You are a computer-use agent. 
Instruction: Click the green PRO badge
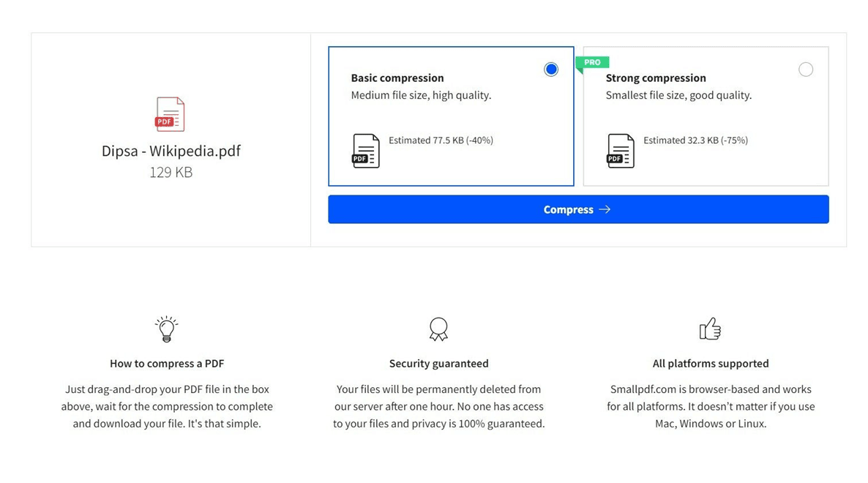pos(592,63)
